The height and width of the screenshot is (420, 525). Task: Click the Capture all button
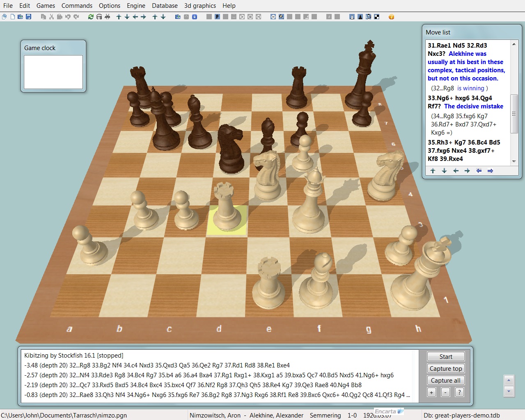coord(446,380)
